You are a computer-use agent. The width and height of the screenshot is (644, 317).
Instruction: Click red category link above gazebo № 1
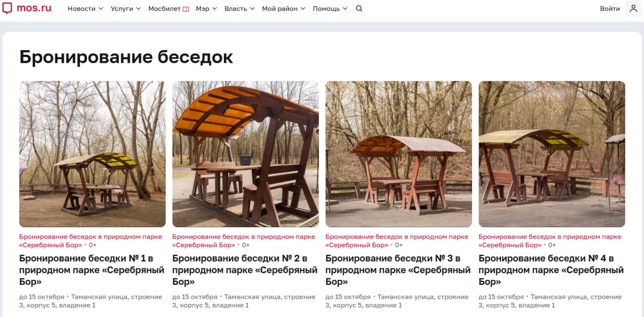tap(91, 241)
